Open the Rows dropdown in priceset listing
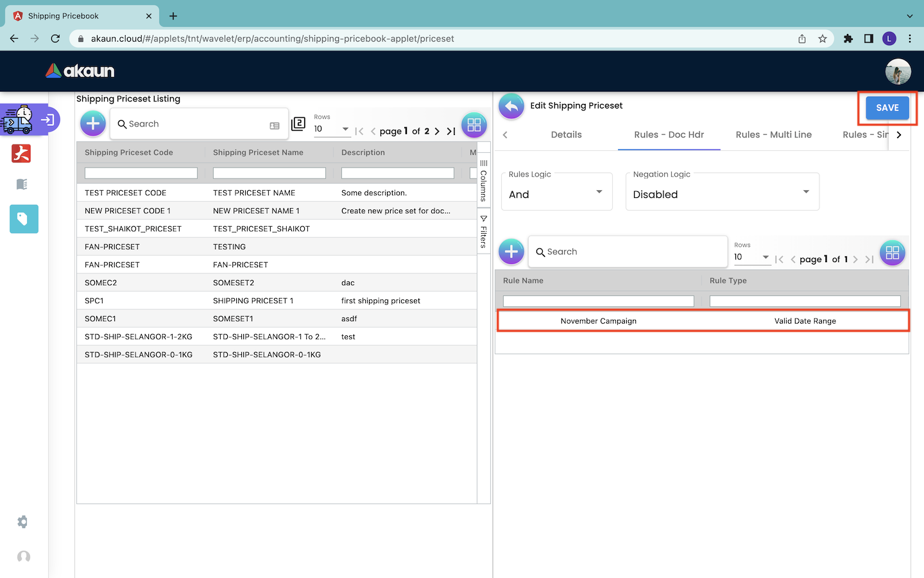Viewport: 924px width, 578px height. 331,129
